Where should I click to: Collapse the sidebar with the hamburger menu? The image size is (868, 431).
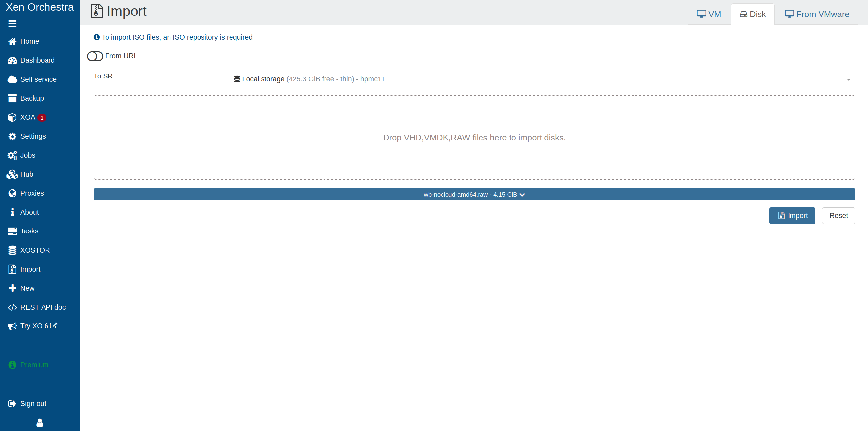(x=12, y=24)
